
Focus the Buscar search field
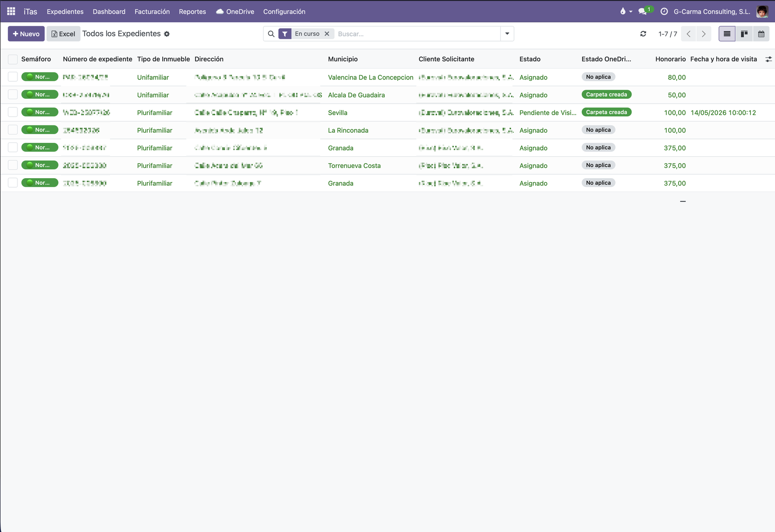pyautogui.click(x=418, y=34)
